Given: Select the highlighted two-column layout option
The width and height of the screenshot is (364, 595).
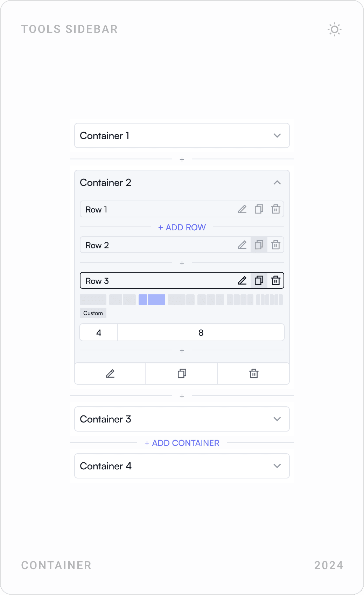Looking at the screenshot, I should [x=153, y=300].
